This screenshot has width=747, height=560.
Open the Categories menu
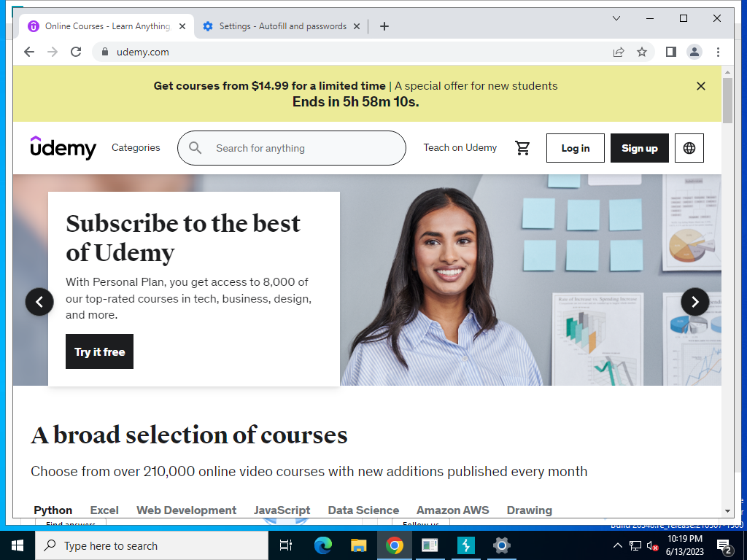pos(136,147)
